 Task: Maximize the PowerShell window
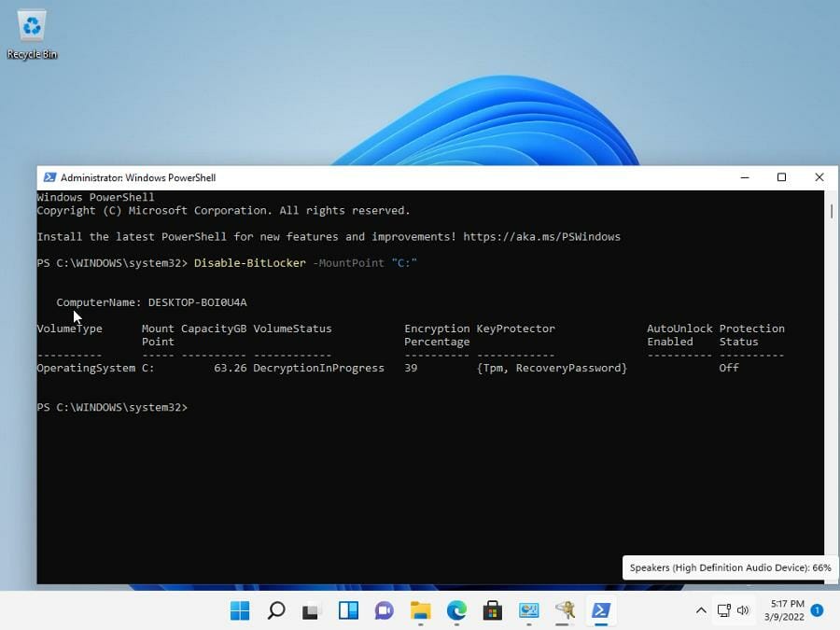(781, 177)
